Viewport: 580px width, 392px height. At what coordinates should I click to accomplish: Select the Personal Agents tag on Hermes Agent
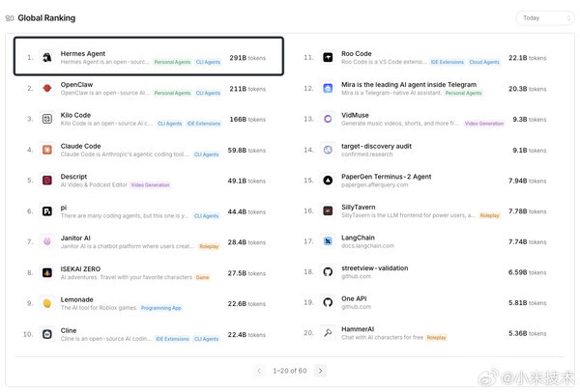pyautogui.click(x=172, y=62)
